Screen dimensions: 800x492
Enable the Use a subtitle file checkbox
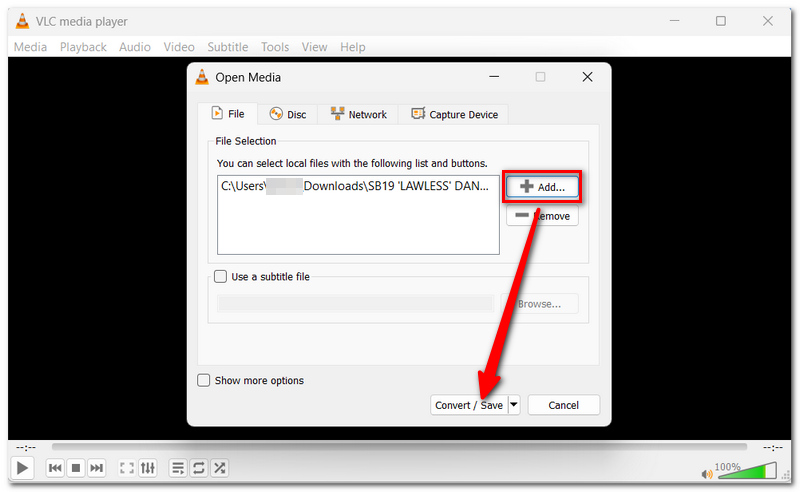220,277
